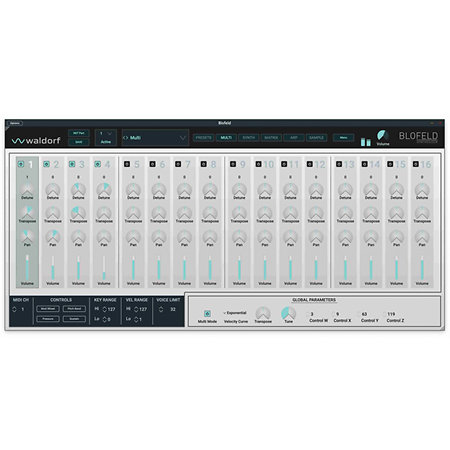Click the Key Range Hi stepper

105,309
